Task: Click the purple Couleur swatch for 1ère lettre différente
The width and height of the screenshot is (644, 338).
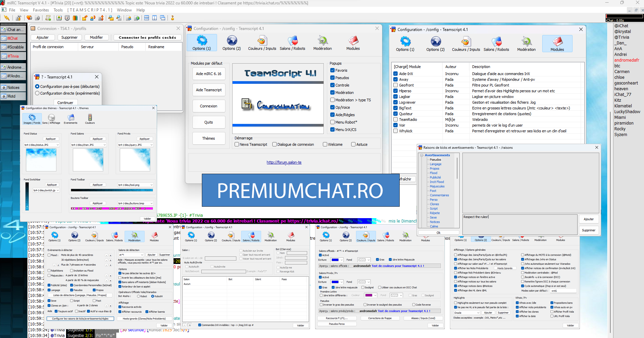Action: click(x=369, y=295)
